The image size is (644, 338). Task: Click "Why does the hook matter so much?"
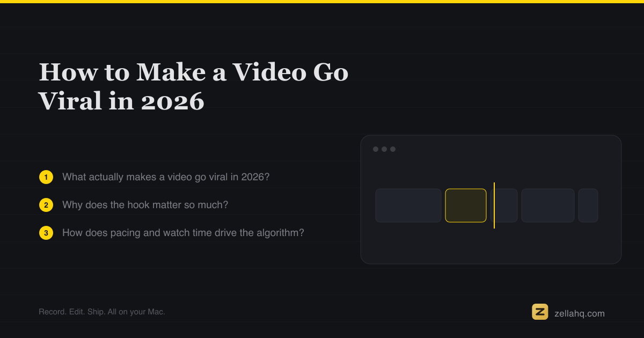145,204
